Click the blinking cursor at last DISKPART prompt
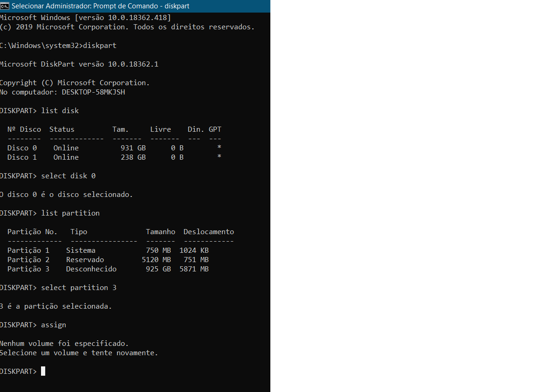The height and width of the screenshot is (392, 537). click(x=43, y=371)
